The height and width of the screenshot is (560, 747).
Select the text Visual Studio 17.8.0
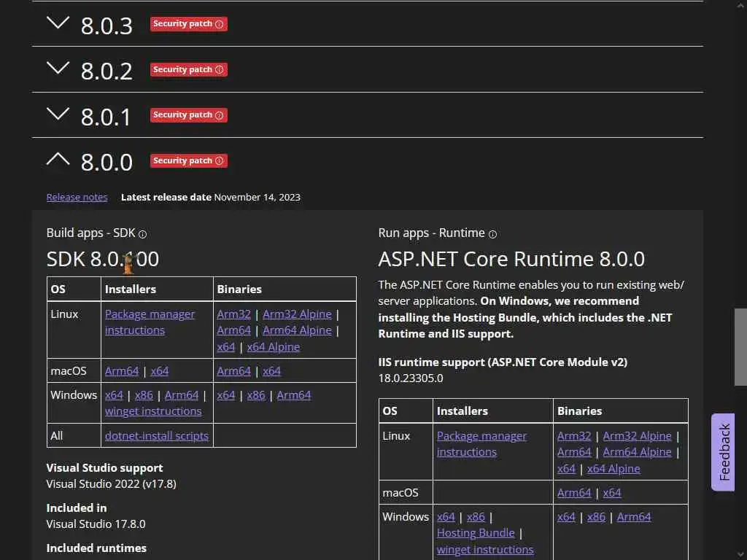96,524
